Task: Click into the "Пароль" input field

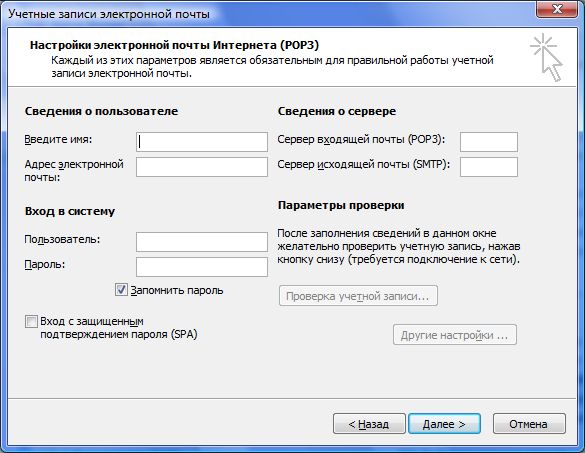Action: [202, 267]
